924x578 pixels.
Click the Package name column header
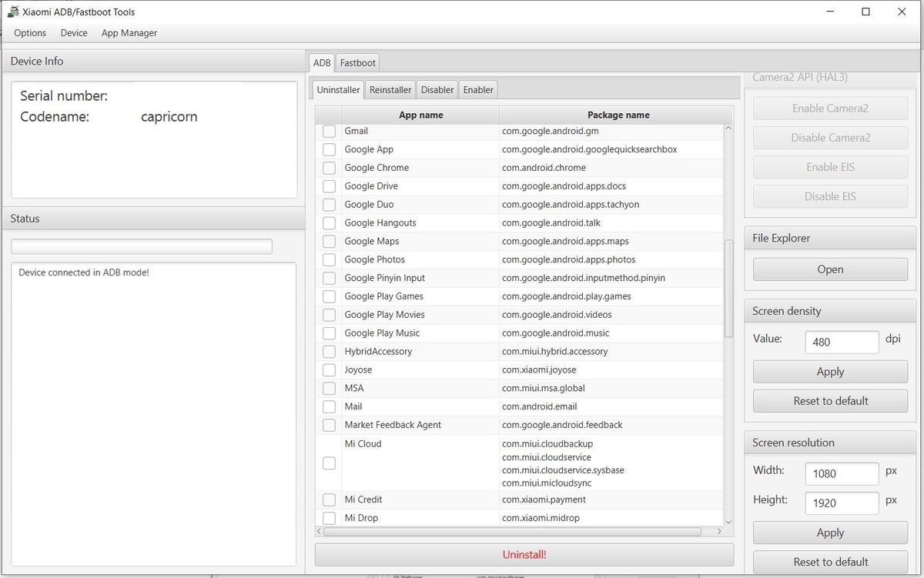coord(618,115)
